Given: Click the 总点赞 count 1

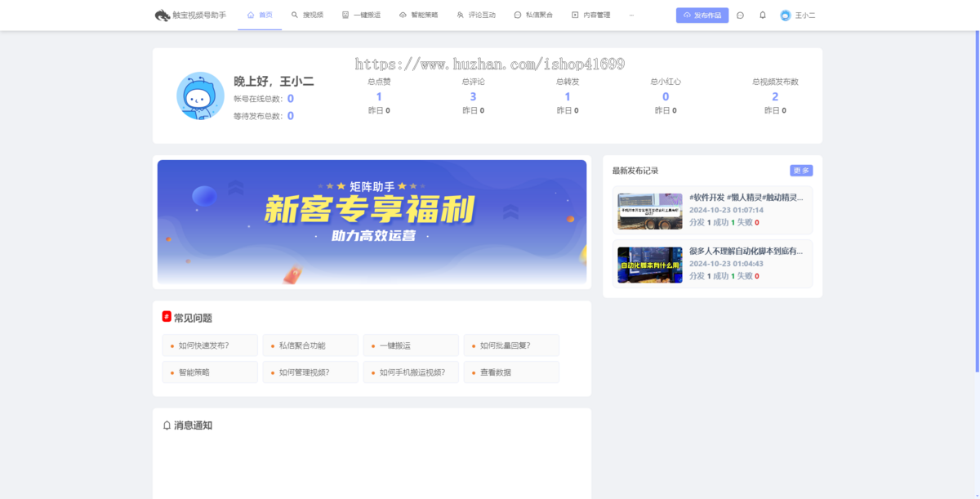Looking at the screenshot, I should point(379,96).
